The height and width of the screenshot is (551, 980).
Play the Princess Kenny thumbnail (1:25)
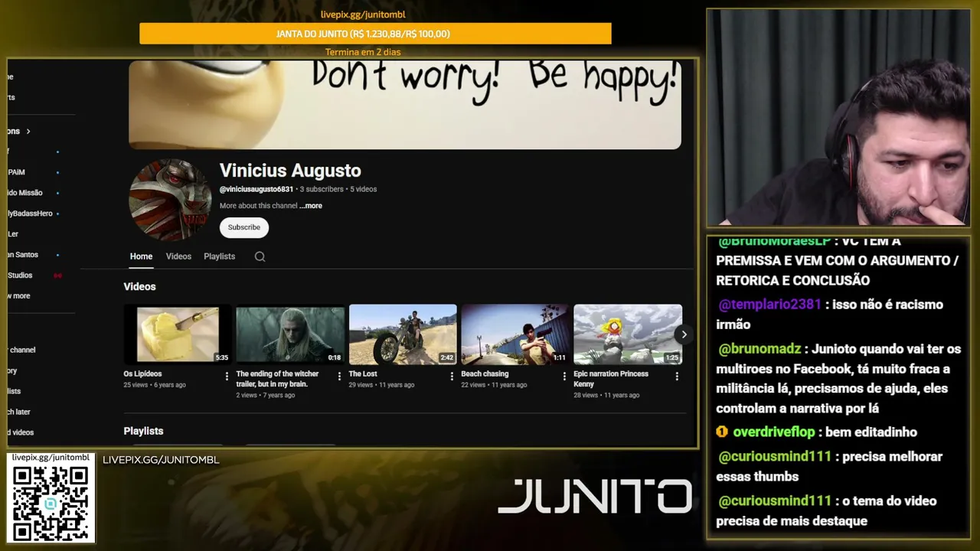click(628, 334)
